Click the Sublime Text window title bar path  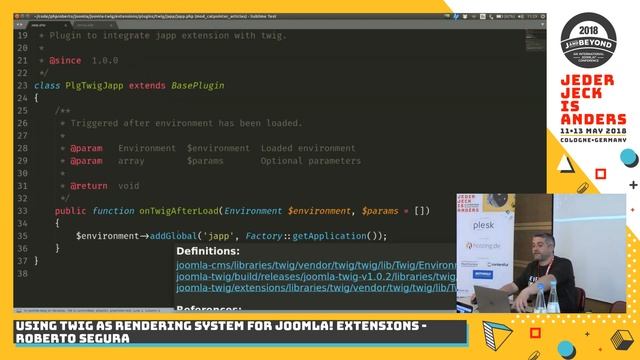click(x=155, y=16)
